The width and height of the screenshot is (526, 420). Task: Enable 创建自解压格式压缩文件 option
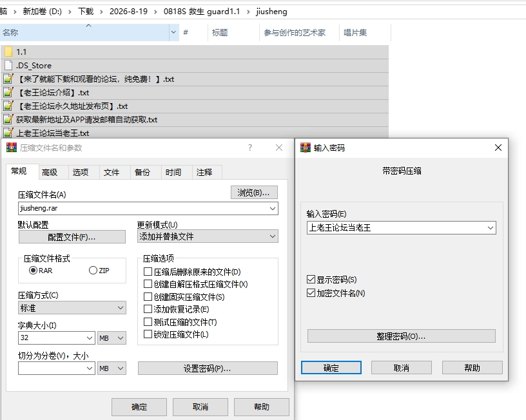[x=148, y=284]
